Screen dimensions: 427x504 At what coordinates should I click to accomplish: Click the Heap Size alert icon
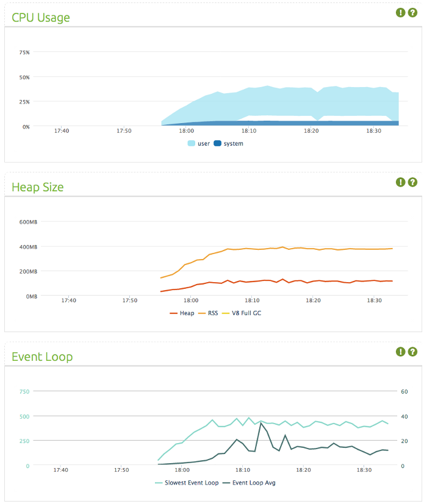click(400, 182)
